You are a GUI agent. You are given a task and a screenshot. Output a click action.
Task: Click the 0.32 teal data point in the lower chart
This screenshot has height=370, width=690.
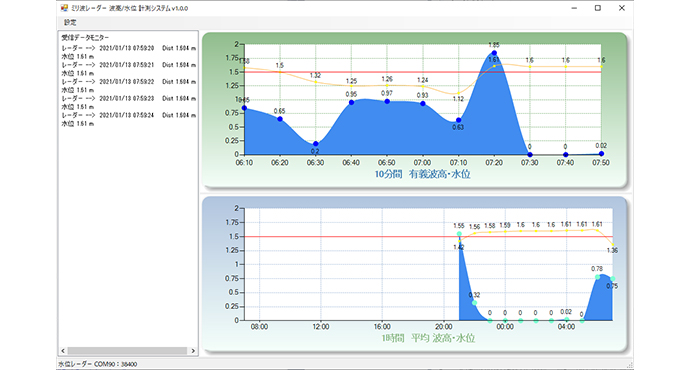(x=474, y=303)
